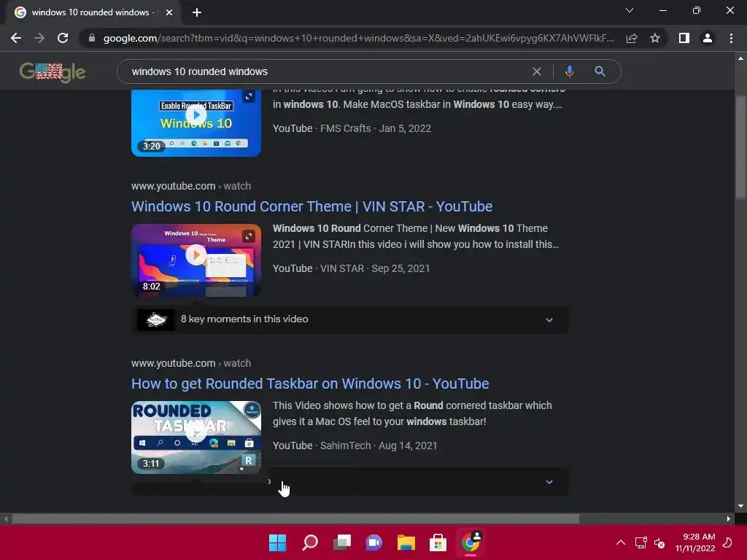747x560 pixels.
Task: Click the scroll-up arrow of vertical scrollbar
Action: click(x=740, y=58)
